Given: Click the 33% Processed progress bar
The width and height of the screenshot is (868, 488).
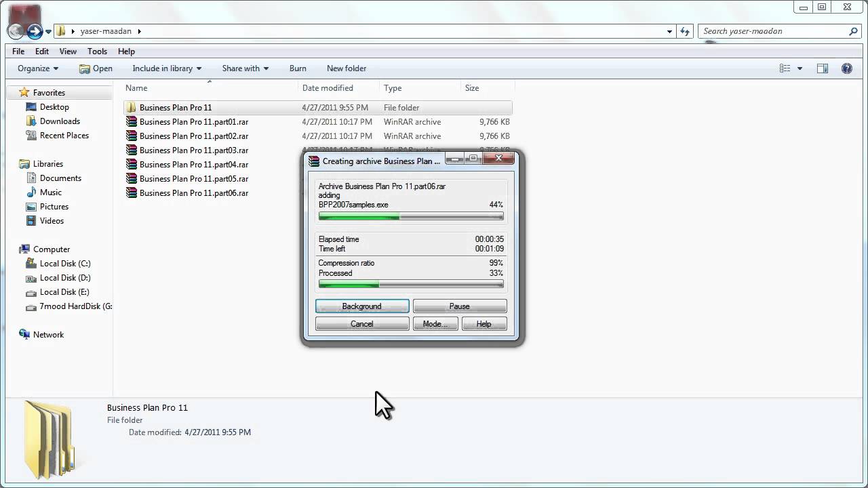Looking at the screenshot, I should point(411,285).
